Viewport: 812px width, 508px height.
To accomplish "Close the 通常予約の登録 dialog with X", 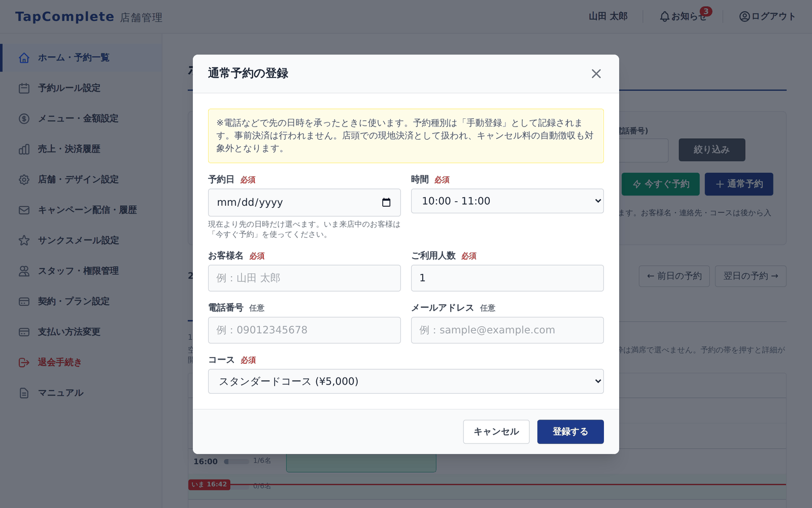I will pos(596,74).
